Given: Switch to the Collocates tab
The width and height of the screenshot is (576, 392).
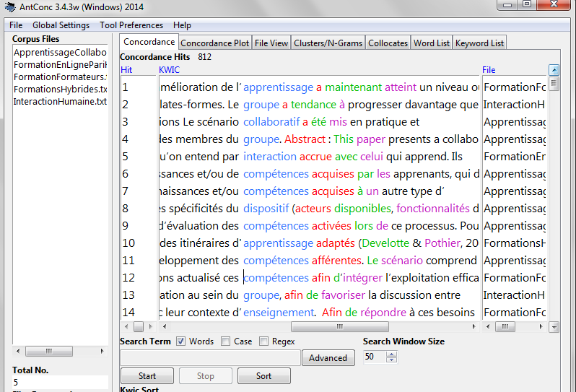Looking at the screenshot, I should (x=388, y=43).
